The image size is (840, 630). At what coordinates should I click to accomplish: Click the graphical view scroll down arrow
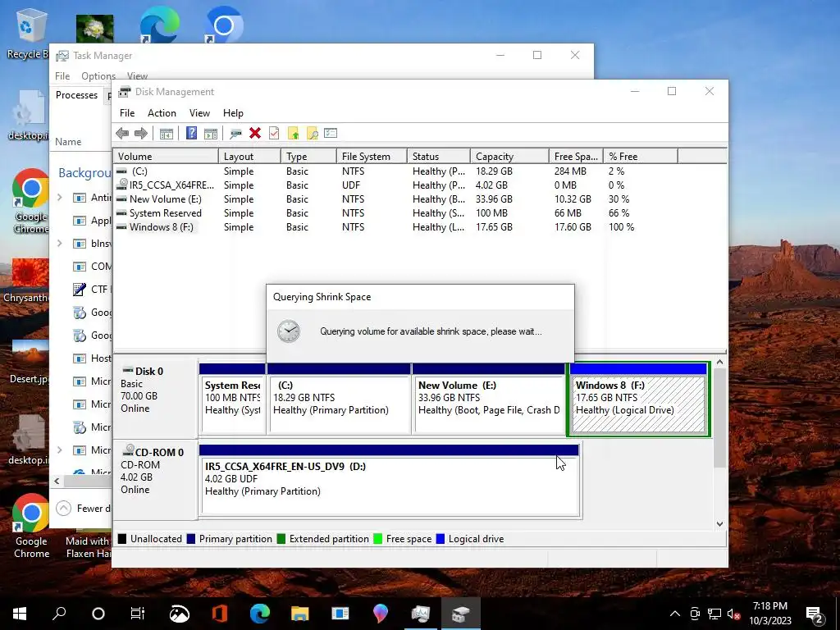719,524
